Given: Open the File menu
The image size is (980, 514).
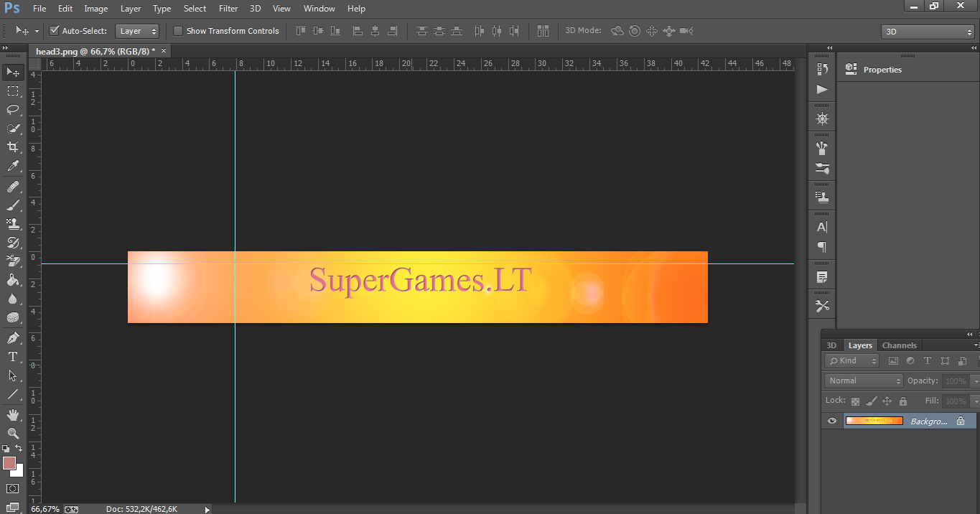Looking at the screenshot, I should 39,9.
